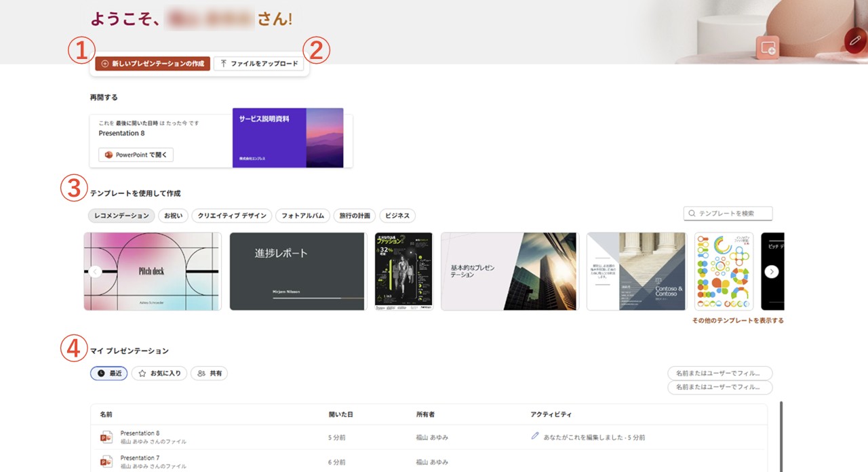868x472 pixels.
Task: Click the upper name-or-user filter field
Action: coord(720,373)
